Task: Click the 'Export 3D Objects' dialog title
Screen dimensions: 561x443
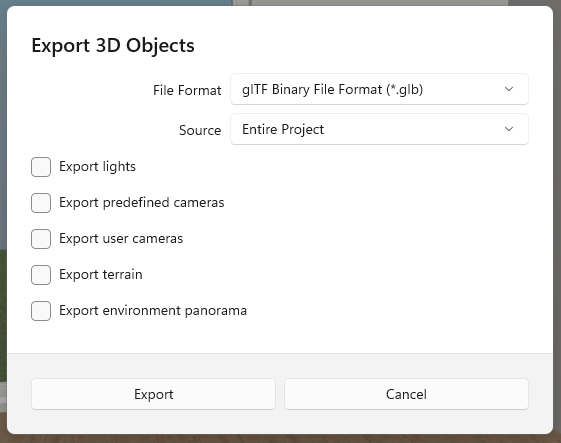Action: tap(113, 45)
